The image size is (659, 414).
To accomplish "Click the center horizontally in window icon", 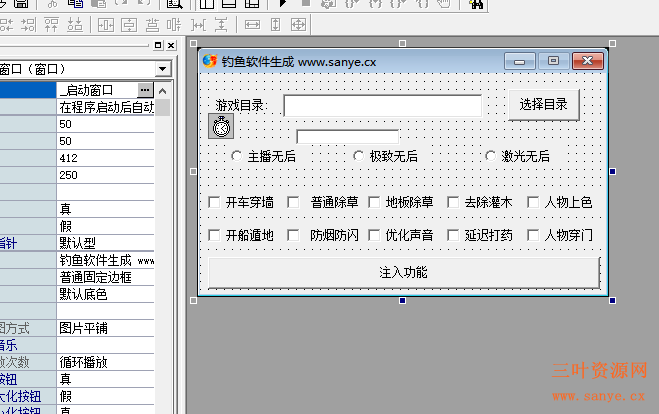I will tap(105, 25).
